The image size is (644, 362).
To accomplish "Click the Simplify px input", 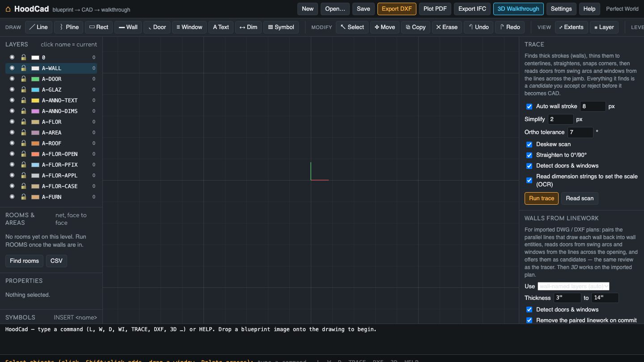I will 561,119.
